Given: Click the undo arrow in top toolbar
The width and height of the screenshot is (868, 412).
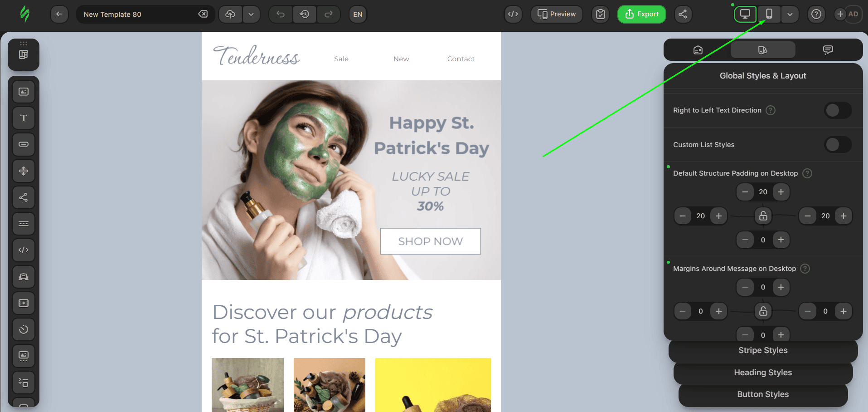Looking at the screenshot, I should tap(281, 14).
